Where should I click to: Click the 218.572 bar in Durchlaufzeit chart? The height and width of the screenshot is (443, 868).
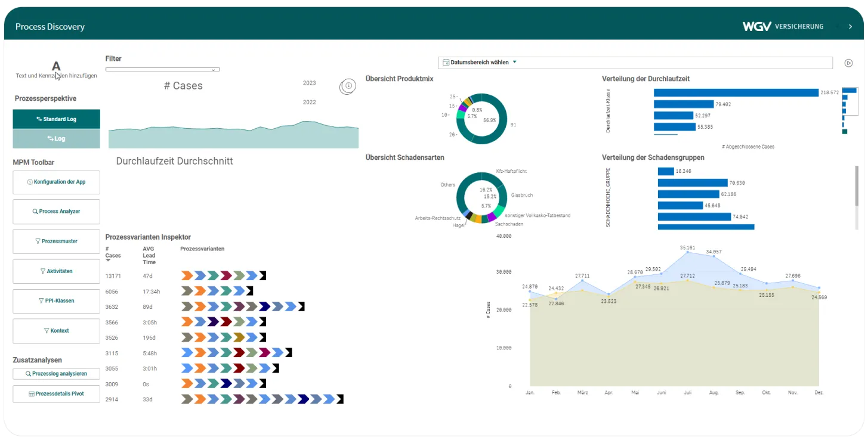pos(736,92)
